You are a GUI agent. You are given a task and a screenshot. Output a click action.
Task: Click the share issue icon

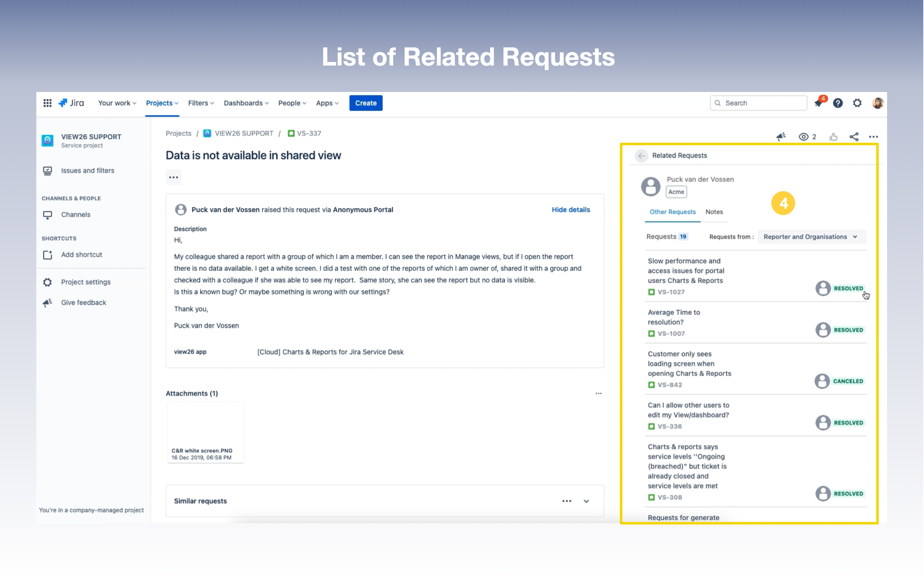click(854, 137)
